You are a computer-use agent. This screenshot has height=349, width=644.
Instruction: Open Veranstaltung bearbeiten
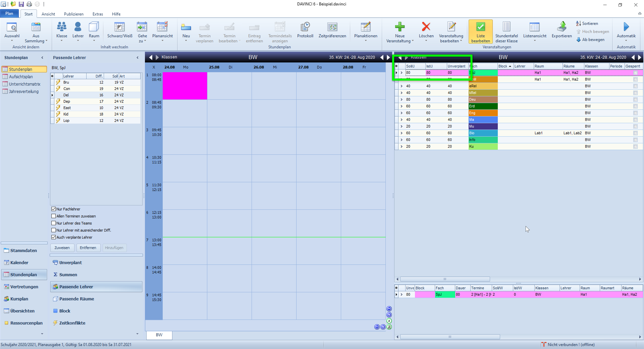451,32
